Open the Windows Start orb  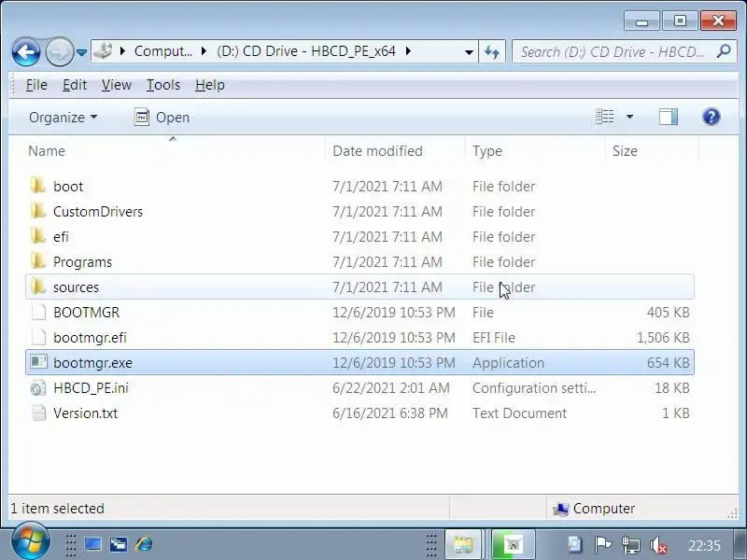[x=30, y=543]
